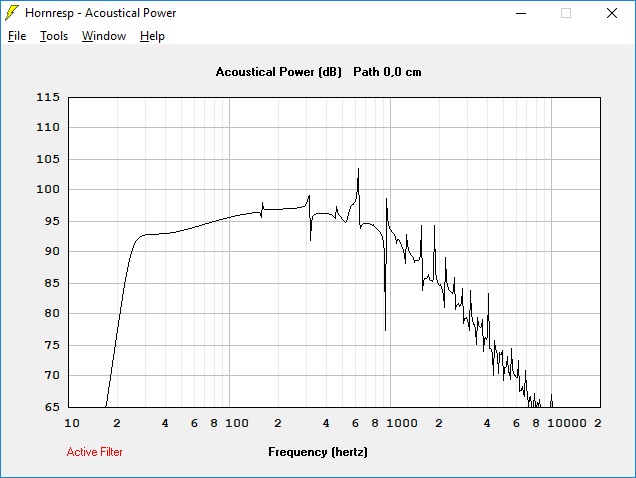Click the Hornresp - Acoustical Power title text
Image resolution: width=636 pixels, height=478 pixels.
101,13
